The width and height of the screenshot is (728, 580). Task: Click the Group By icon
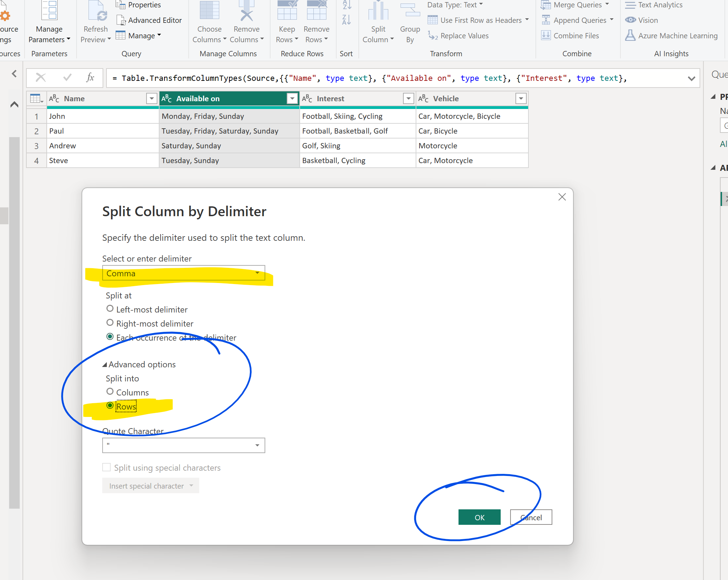tap(410, 11)
